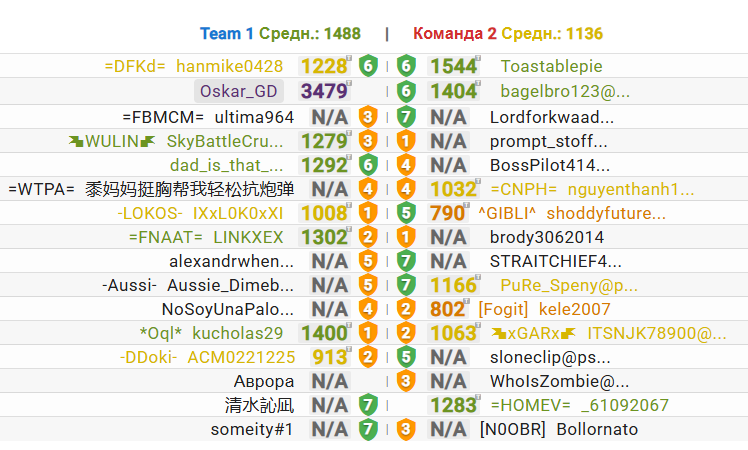This screenshot has height=450, width=748.
Task: Open SkyBattleCru... player entry
Action: (x=225, y=141)
